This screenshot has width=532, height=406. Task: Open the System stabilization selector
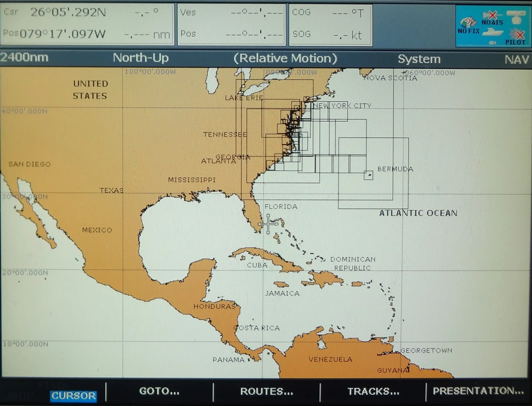419,58
